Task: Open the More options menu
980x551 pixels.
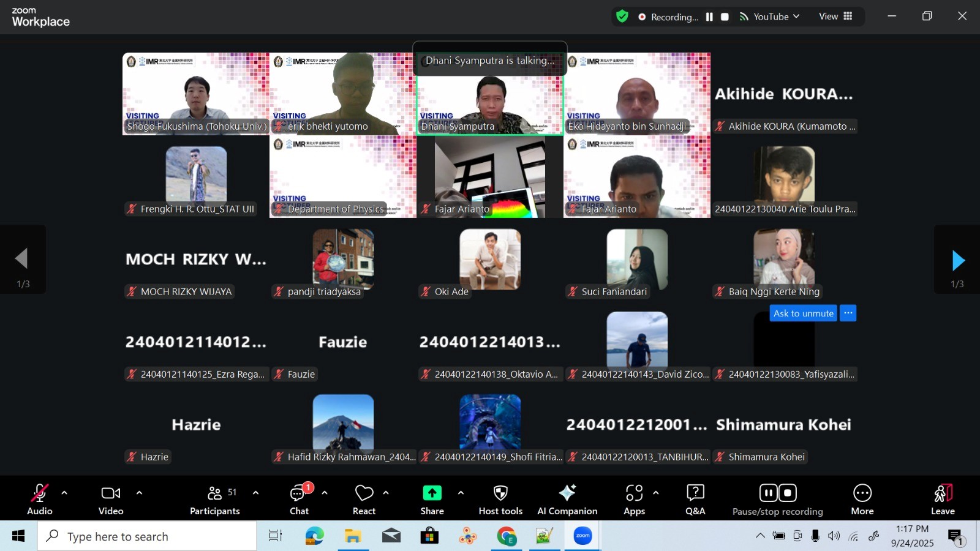Action: coord(862,499)
